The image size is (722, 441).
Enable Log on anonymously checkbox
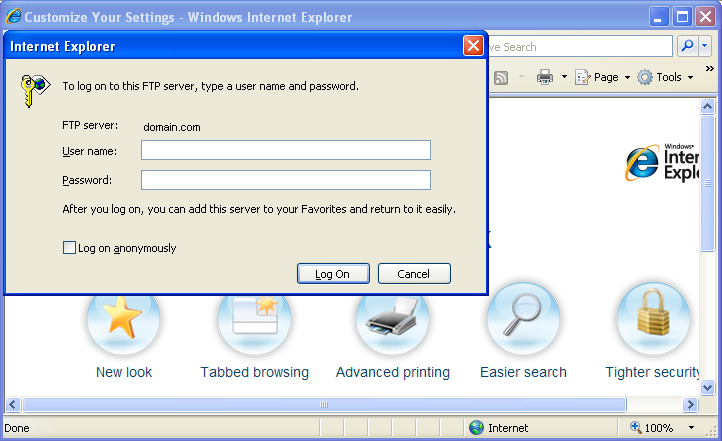69,248
